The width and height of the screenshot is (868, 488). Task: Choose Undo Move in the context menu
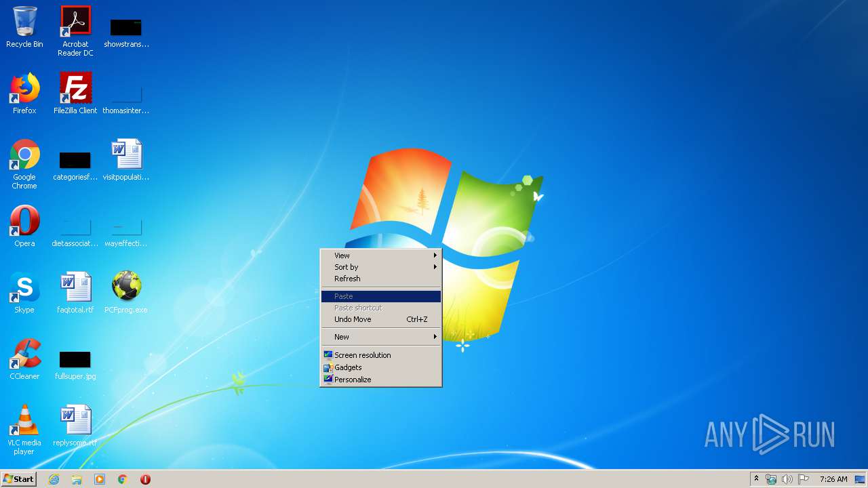(381, 319)
